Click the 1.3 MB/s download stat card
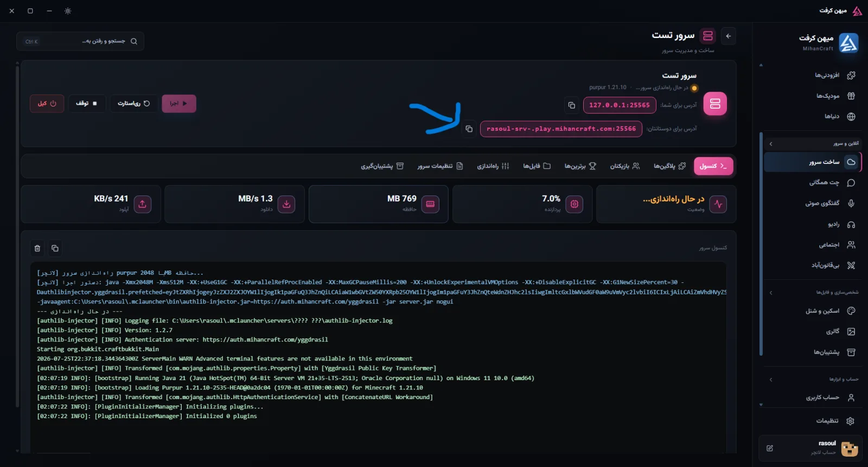This screenshot has height=467, width=868. click(234, 204)
